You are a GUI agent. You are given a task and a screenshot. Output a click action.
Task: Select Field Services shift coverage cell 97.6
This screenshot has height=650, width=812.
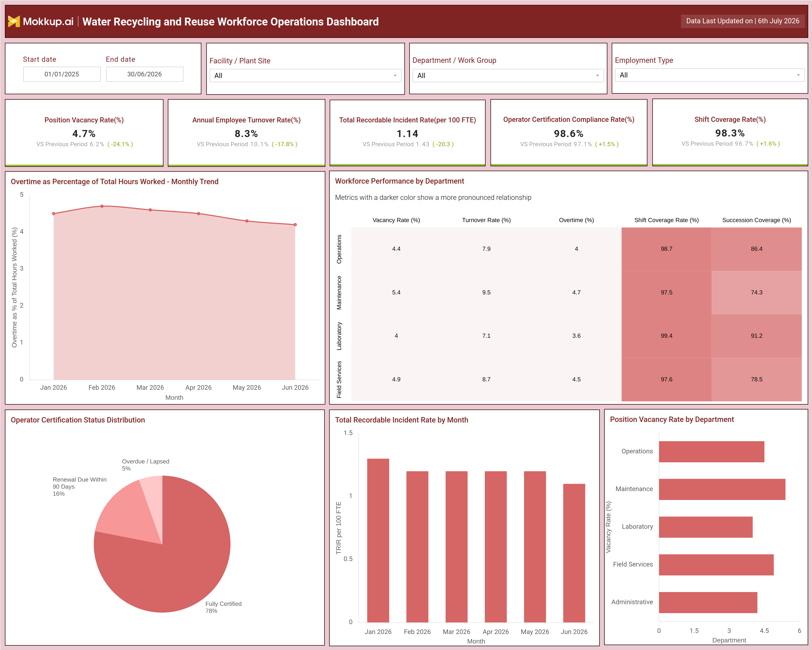point(666,379)
